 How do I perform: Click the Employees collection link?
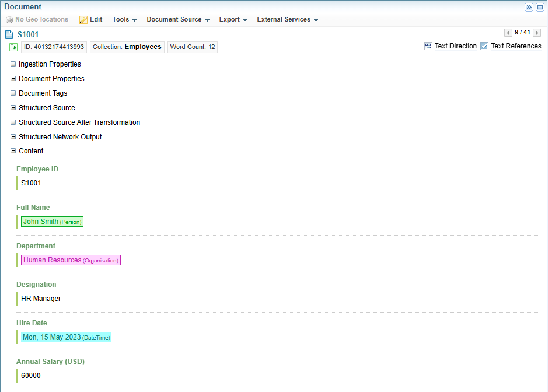pyautogui.click(x=143, y=47)
